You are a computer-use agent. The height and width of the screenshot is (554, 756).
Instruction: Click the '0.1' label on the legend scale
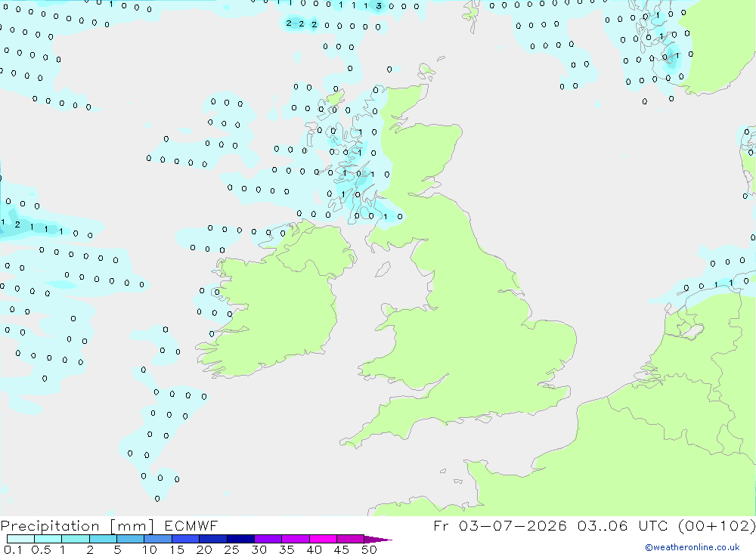[x=13, y=549]
